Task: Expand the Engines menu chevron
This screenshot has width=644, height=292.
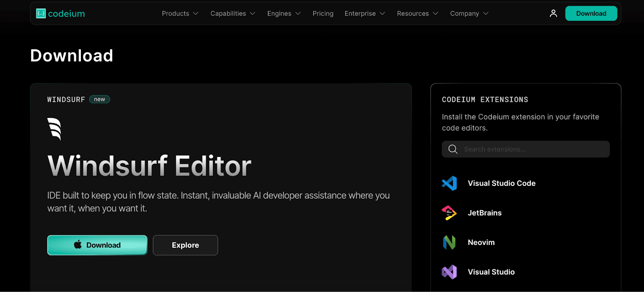Action: (x=298, y=14)
